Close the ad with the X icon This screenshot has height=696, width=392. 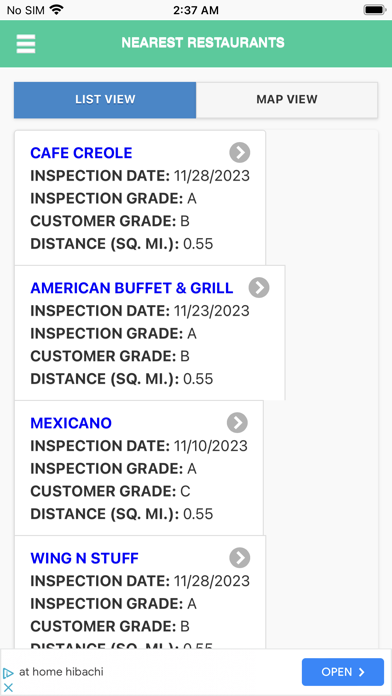pyautogui.click(x=8, y=688)
